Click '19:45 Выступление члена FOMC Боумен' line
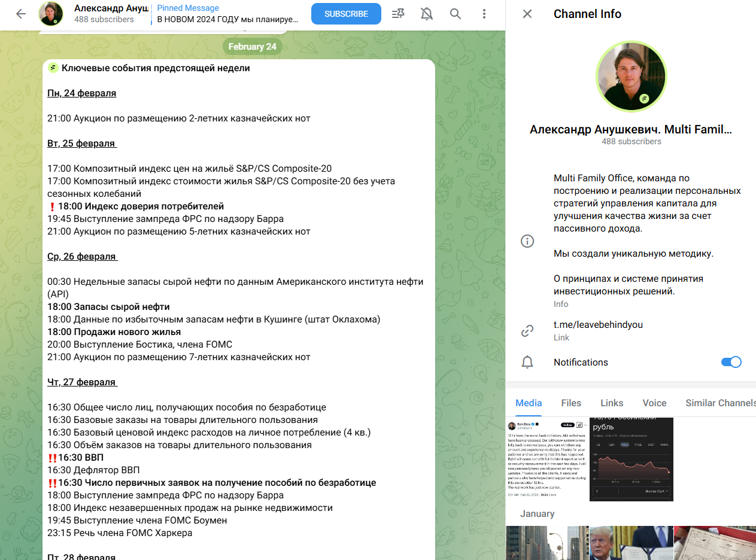This screenshot has height=560, width=756. pos(137,521)
